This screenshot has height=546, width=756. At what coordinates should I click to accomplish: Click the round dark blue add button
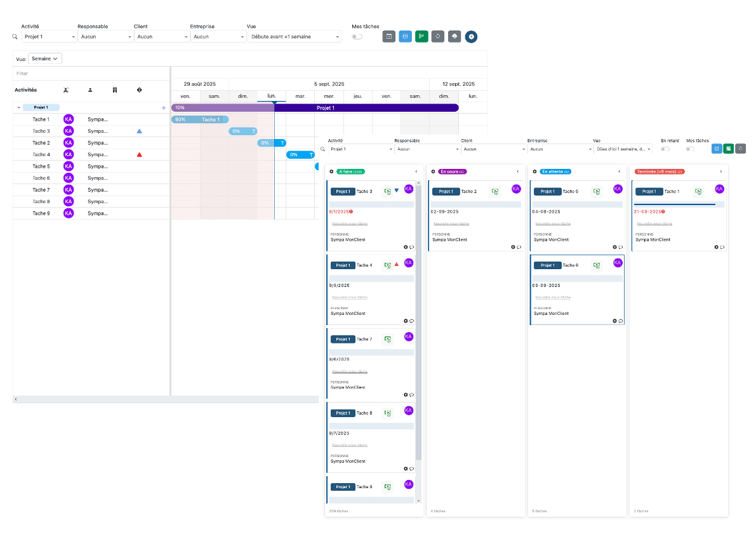(x=471, y=37)
